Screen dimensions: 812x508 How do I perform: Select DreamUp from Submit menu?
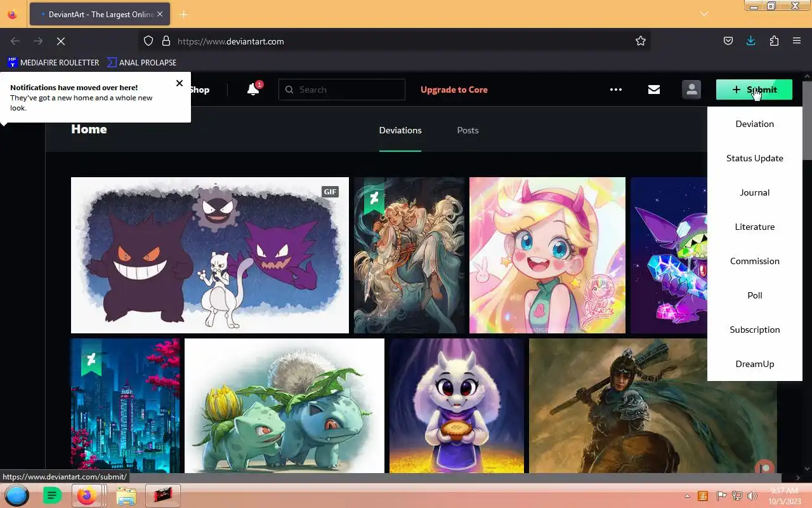tap(755, 364)
